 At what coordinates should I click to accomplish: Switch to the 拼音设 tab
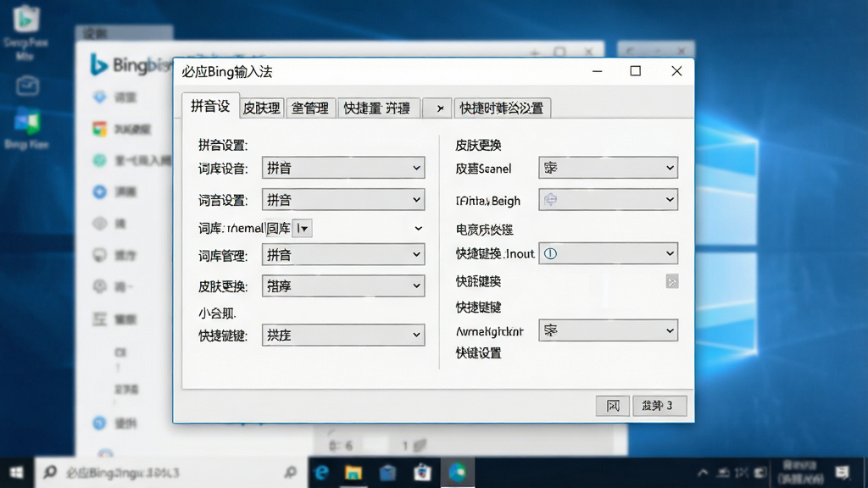210,106
